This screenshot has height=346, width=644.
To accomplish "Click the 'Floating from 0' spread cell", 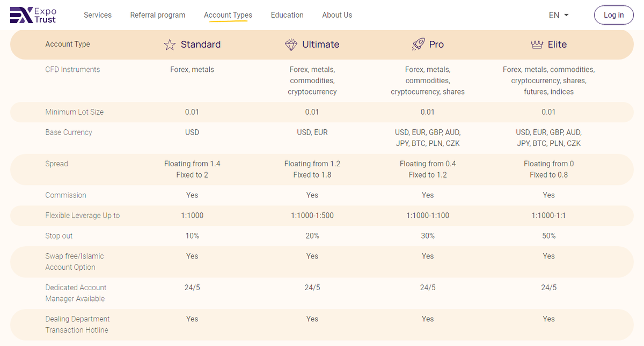I will [x=548, y=164].
